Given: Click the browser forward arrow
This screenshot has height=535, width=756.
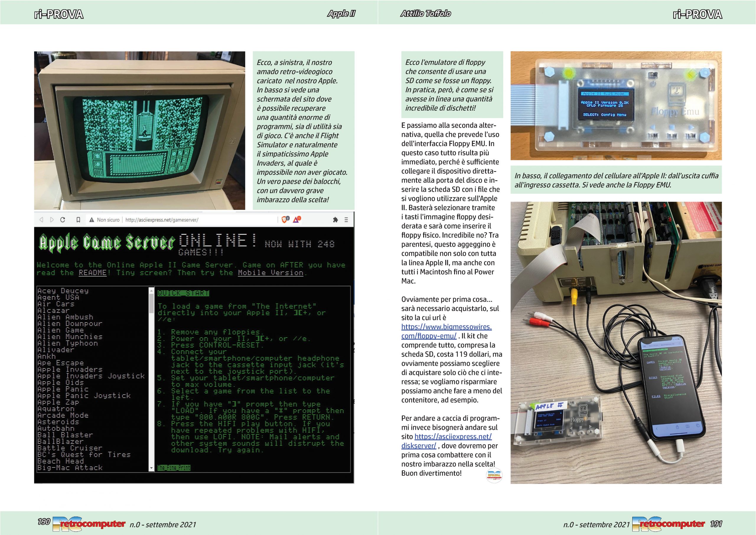Looking at the screenshot, I should pyautogui.click(x=52, y=220).
